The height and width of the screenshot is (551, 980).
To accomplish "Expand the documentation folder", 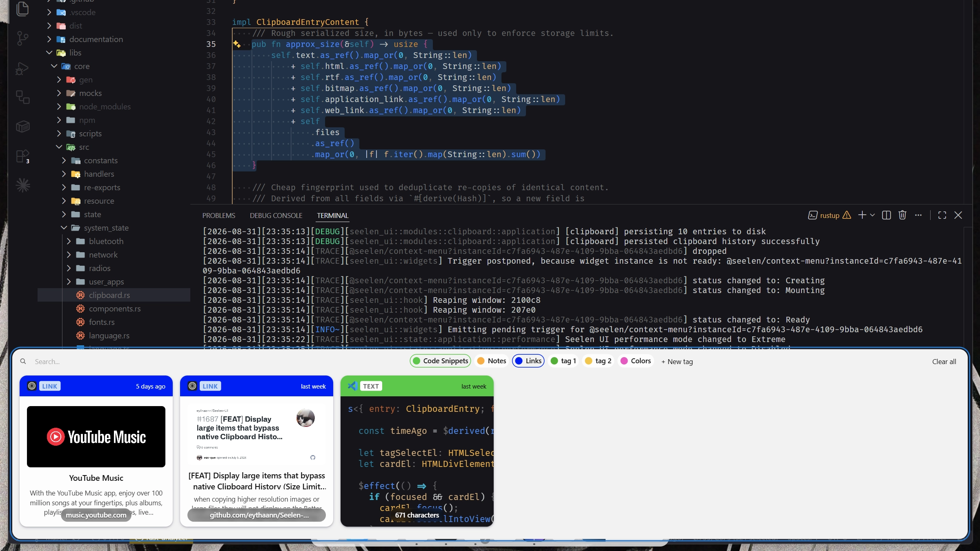I will tap(49, 39).
